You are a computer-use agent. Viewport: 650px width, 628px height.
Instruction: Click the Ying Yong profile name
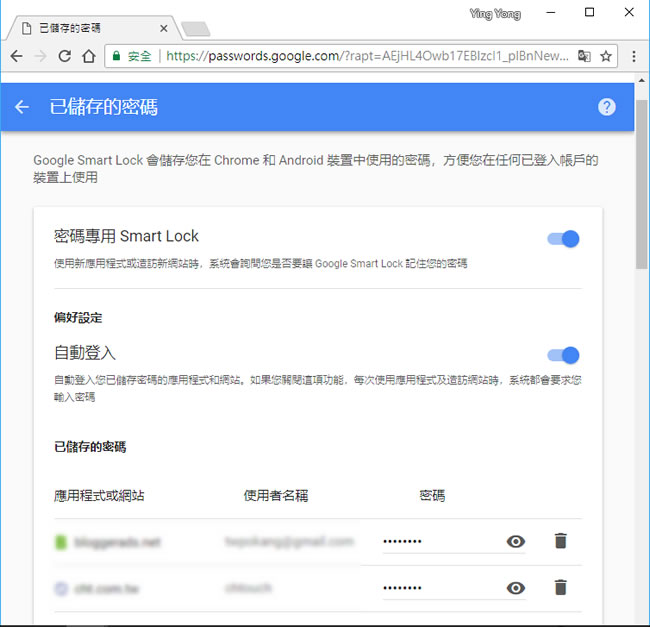tap(495, 14)
